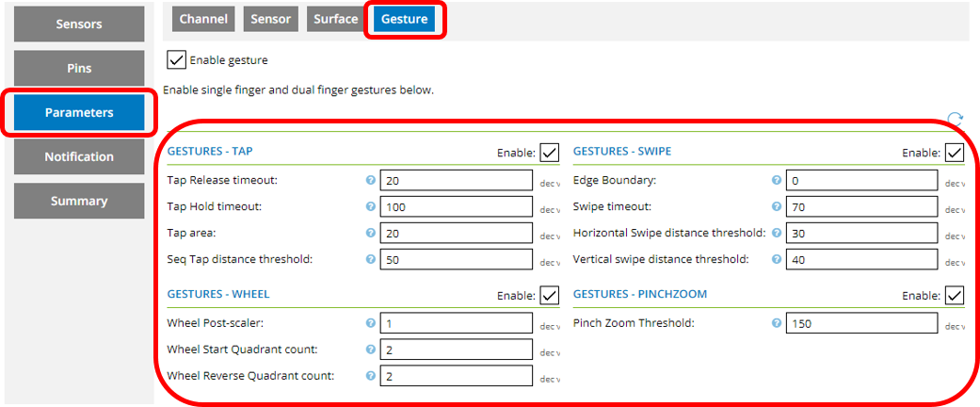Switch to the Surface tab

(x=336, y=19)
